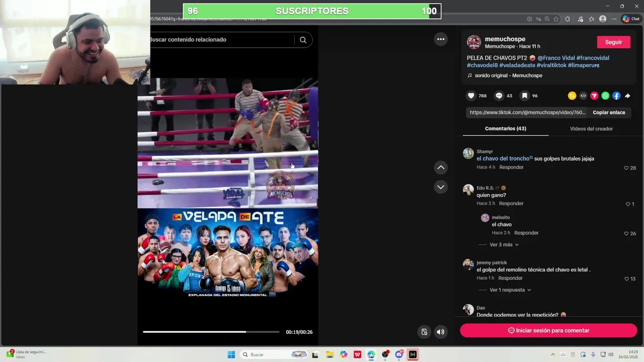Screen dimensions: 644x362
Task: Open comments via the speech bubble icon
Action: (499, 96)
